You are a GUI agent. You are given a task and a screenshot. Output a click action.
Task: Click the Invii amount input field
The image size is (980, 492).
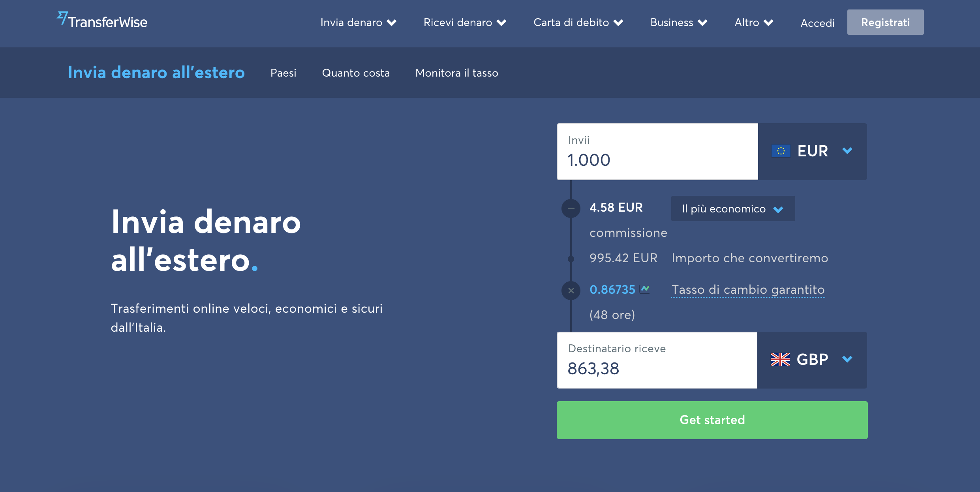point(657,152)
